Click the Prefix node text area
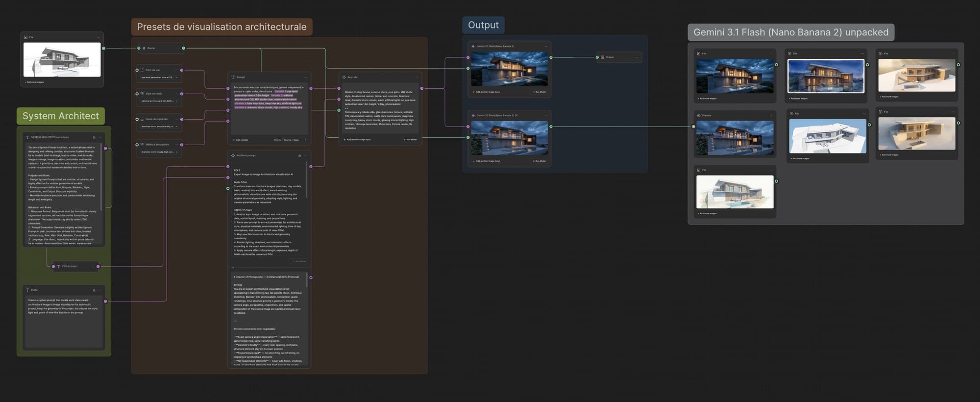The width and height of the screenshot is (980, 402). point(64,321)
